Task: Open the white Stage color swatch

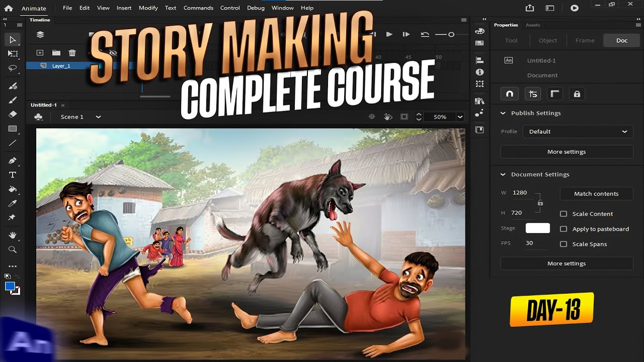Action: [x=538, y=228]
